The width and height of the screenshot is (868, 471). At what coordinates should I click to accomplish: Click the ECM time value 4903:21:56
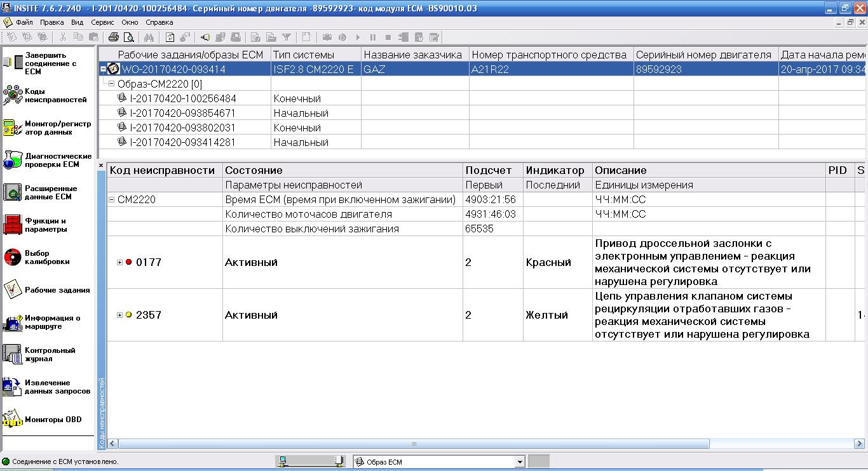pos(491,199)
